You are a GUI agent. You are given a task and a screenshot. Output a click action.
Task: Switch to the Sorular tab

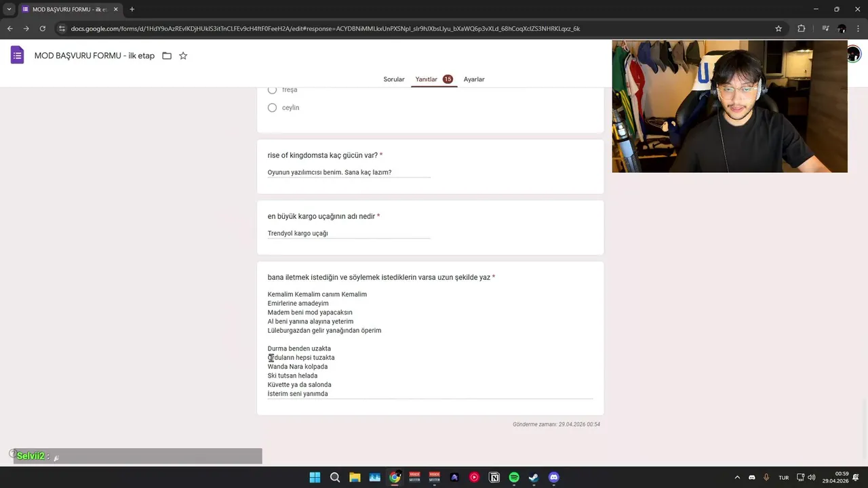pyautogui.click(x=394, y=79)
